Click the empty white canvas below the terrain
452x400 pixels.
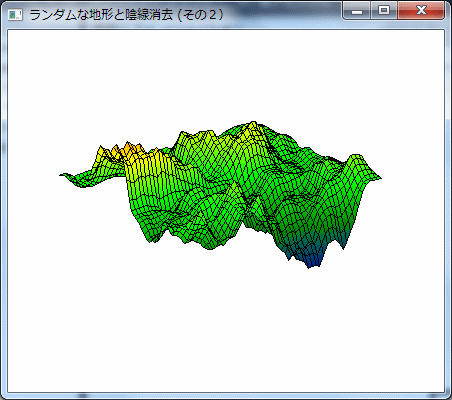coord(226,330)
